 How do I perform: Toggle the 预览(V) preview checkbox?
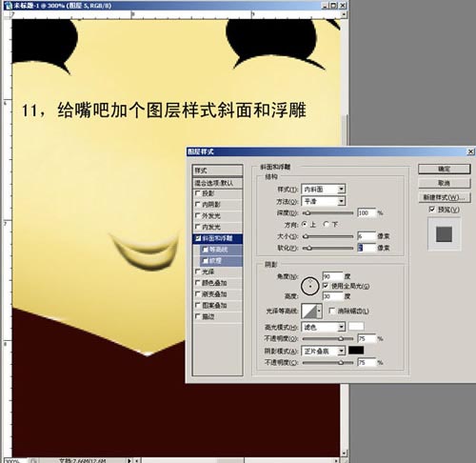[x=431, y=210]
